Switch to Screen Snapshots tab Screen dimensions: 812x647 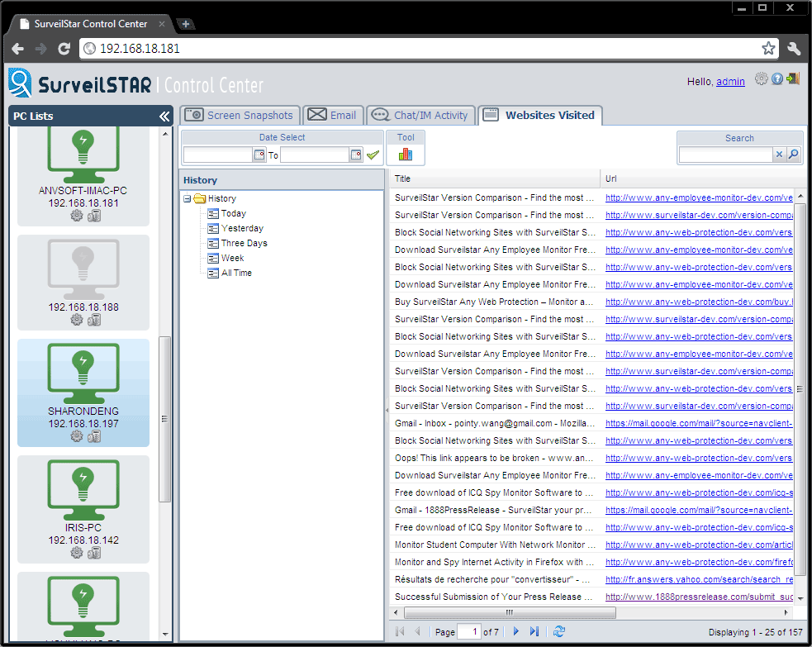(241, 115)
